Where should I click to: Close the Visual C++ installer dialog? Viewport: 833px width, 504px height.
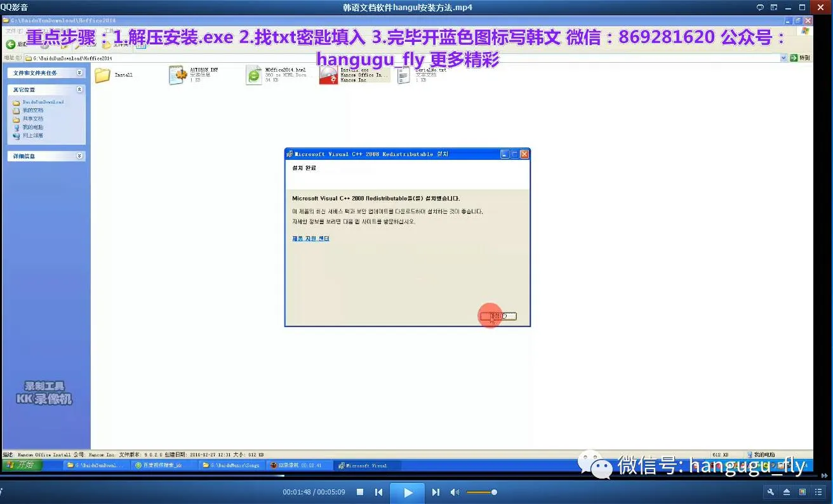(524, 154)
